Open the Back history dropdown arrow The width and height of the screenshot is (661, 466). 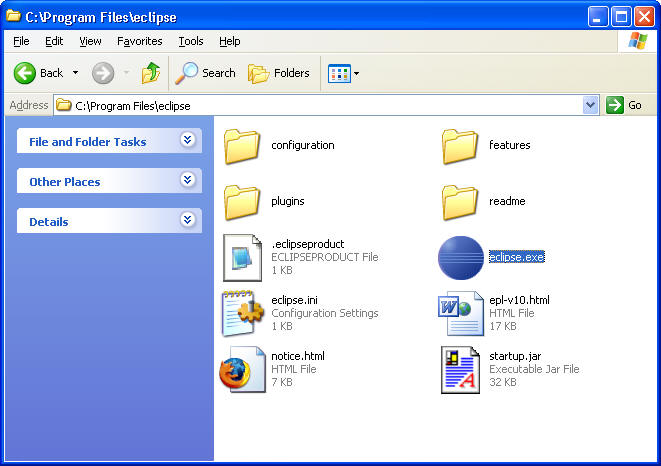click(75, 73)
